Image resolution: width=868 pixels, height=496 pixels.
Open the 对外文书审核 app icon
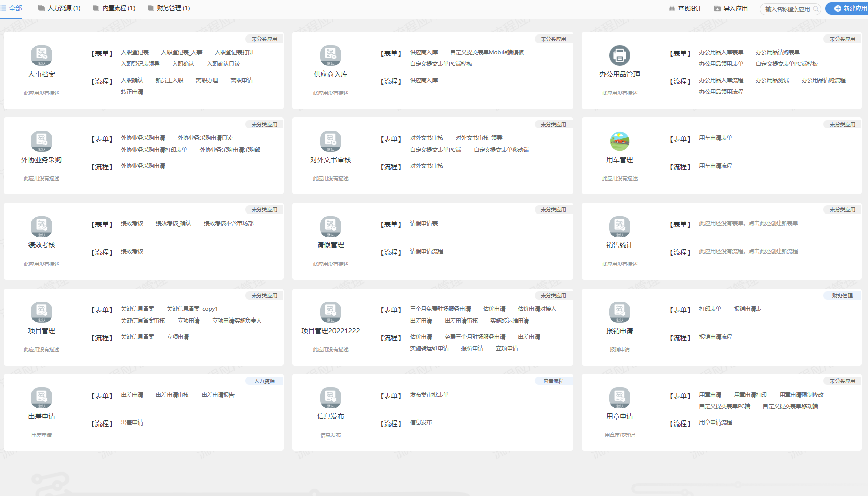tap(330, 141)
